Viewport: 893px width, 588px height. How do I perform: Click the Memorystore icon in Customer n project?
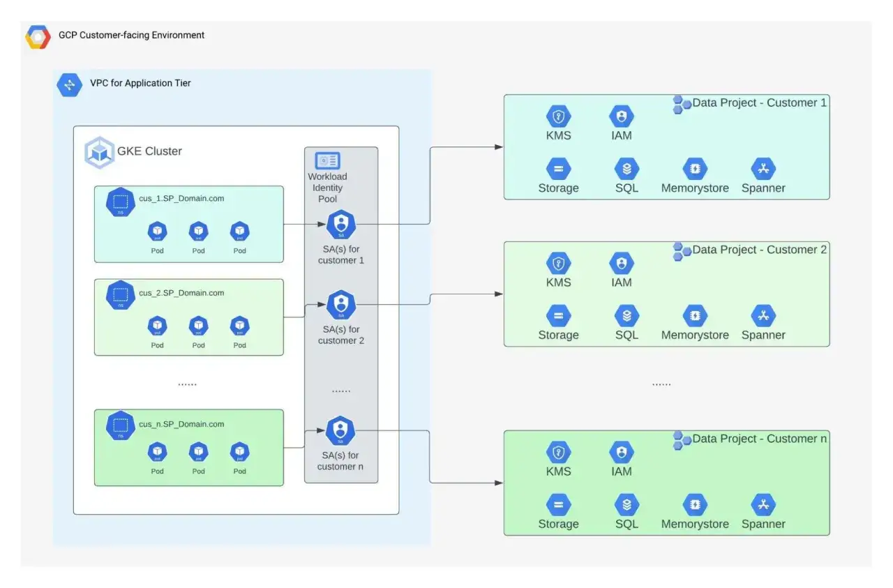click(695, 505)
